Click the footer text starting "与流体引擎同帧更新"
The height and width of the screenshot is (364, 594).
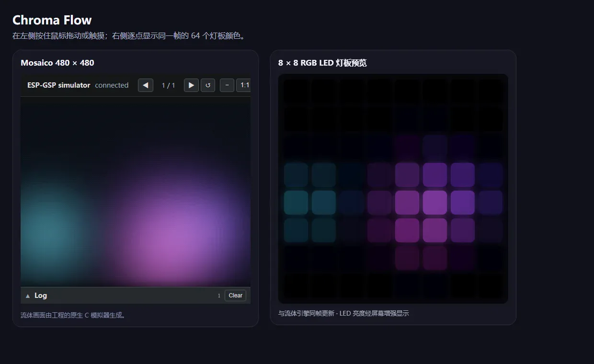coord(343,313)
